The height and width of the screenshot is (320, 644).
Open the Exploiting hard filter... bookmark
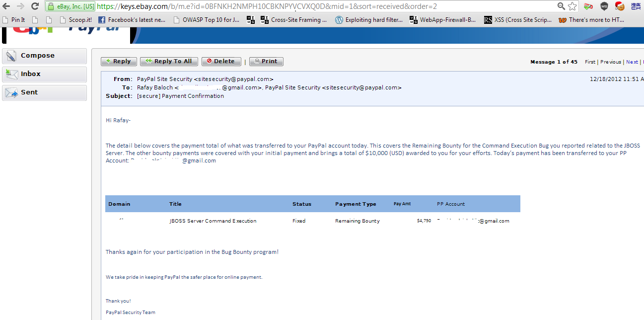pos(369,20)
